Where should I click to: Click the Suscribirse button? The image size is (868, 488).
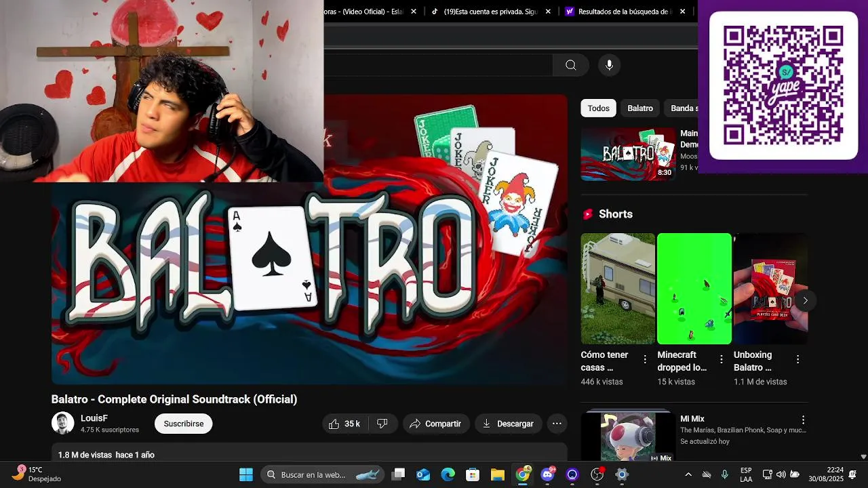[x=184, y=424]
